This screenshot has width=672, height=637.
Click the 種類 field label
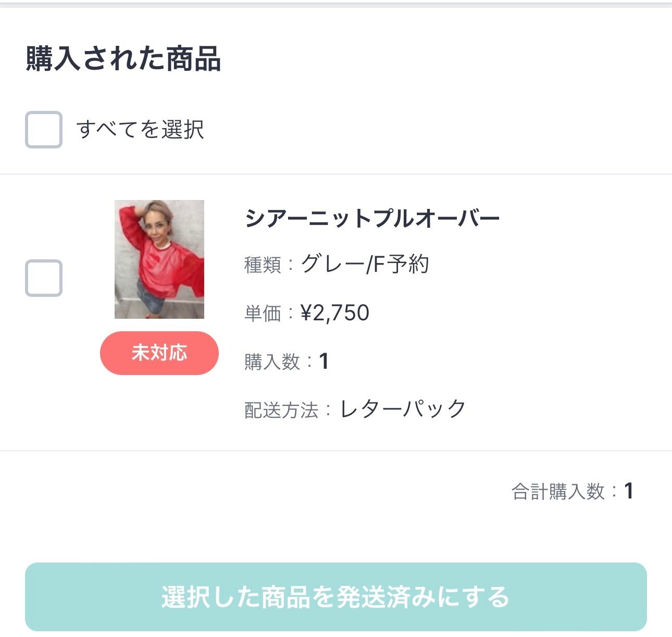pos(263,265)
